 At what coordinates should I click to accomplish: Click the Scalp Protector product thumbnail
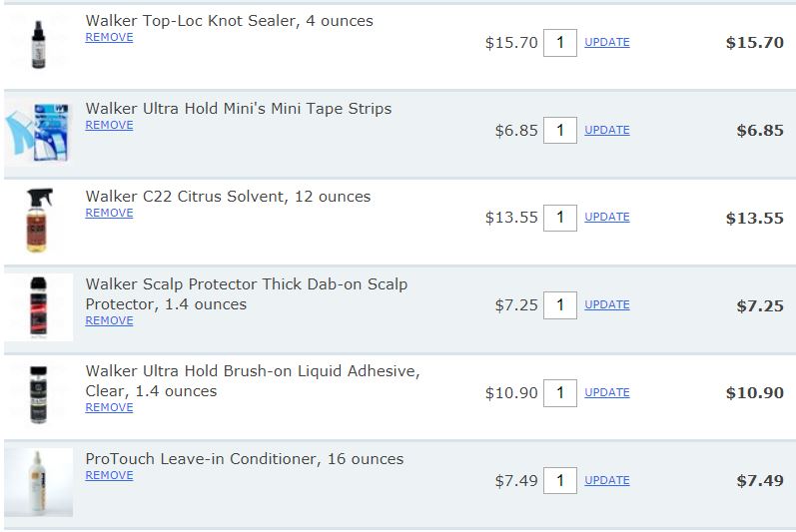click(39, 306)
